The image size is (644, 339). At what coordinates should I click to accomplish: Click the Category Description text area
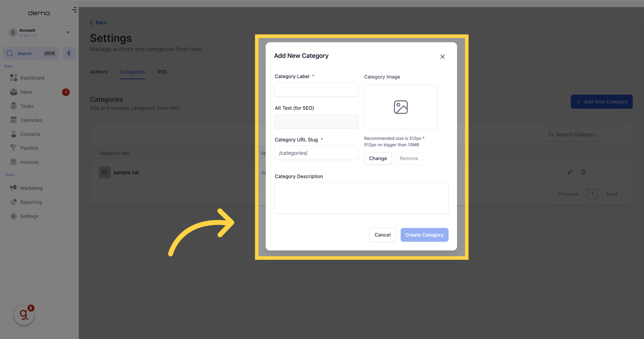coord(361,198)
